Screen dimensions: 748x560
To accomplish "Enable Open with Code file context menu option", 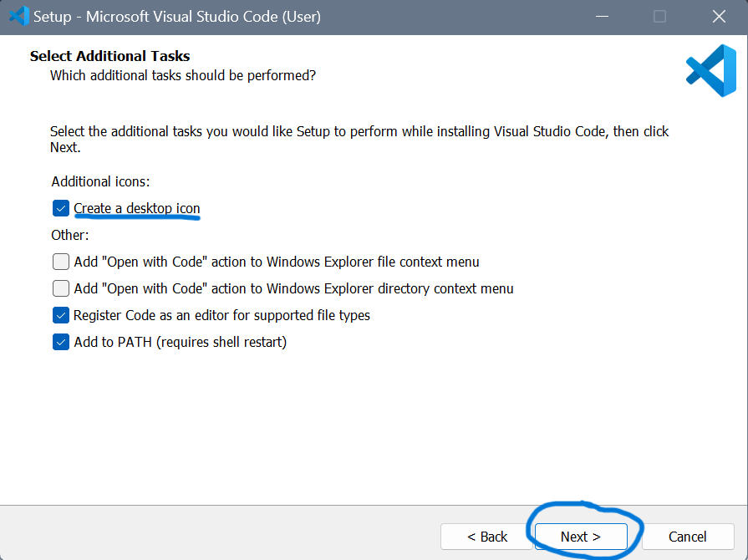I will [60, 262].
